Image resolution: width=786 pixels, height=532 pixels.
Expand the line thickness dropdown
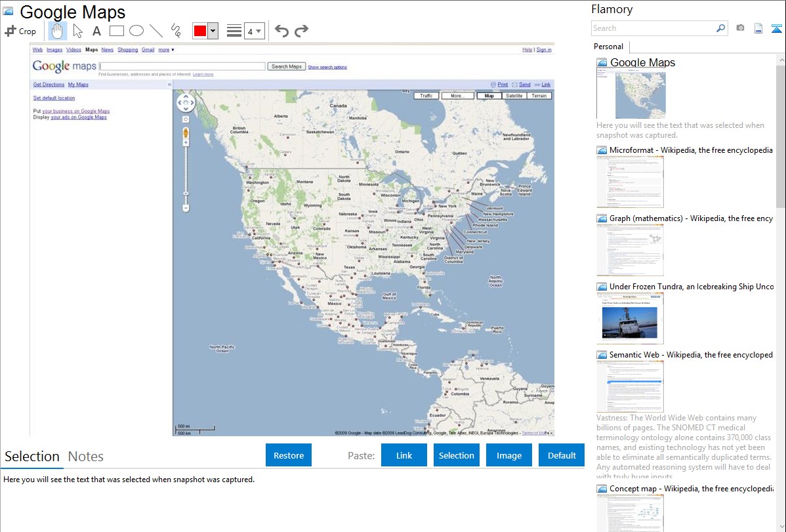[259, 31]
